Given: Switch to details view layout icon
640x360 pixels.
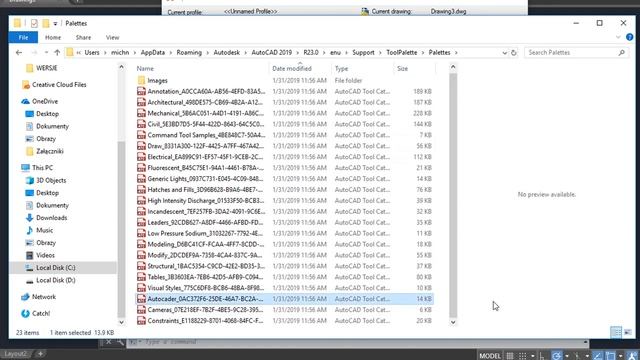Looking at the screenshot, I should click(x=616, y=332).
